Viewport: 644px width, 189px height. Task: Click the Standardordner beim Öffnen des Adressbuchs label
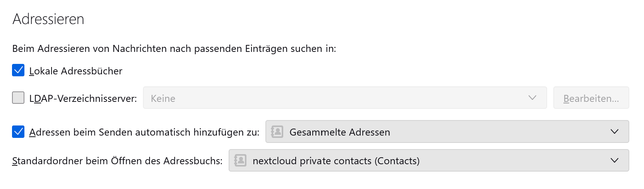[x=117, y=161]
